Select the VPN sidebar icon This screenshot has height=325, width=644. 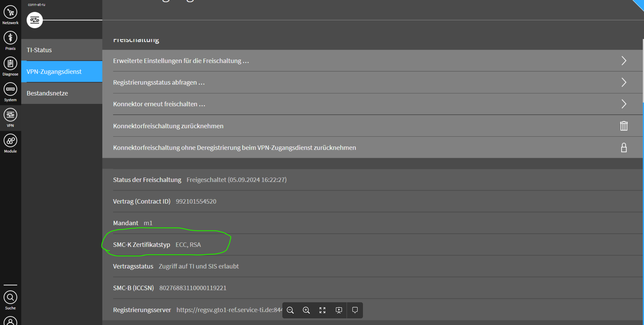click(10, 115)
